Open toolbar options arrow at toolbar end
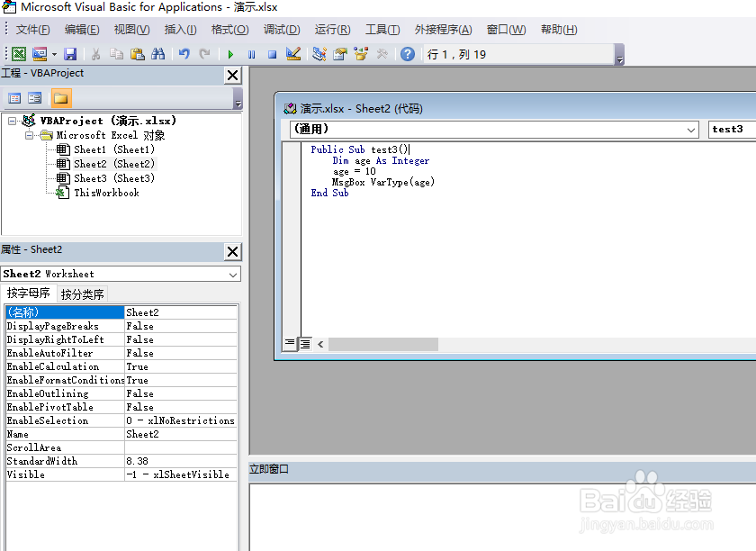This screenshot has width=756, height=551. click(620, 55)
